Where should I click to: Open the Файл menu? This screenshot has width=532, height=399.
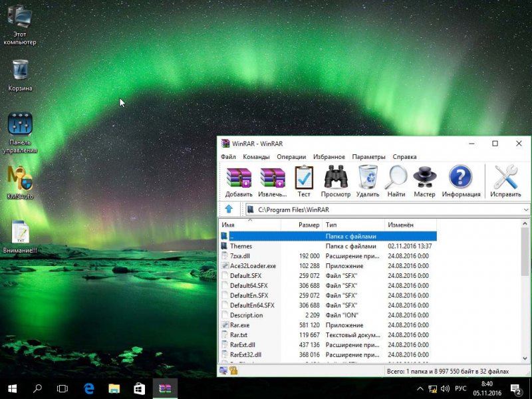click(x=228, y=157)
